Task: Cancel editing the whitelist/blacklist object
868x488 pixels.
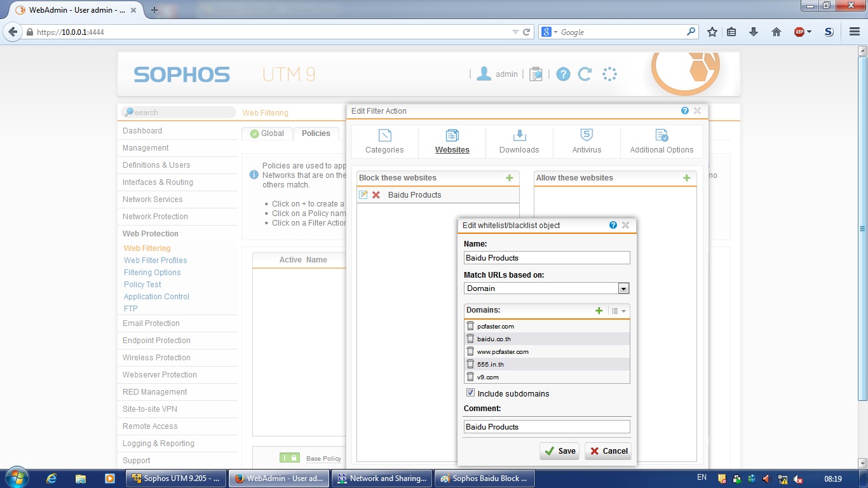Action: [608, 451]
